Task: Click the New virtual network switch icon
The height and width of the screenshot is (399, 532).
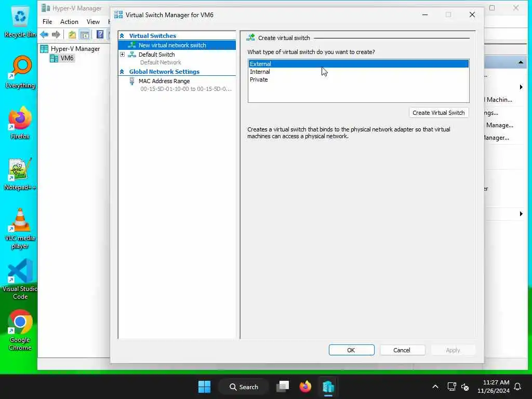Action: (131, 45)
